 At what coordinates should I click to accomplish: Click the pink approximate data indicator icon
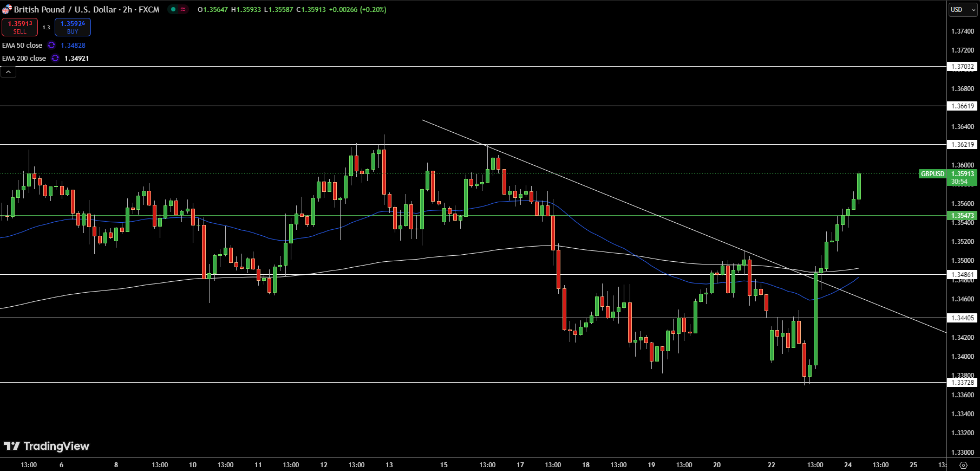(183, 9)
